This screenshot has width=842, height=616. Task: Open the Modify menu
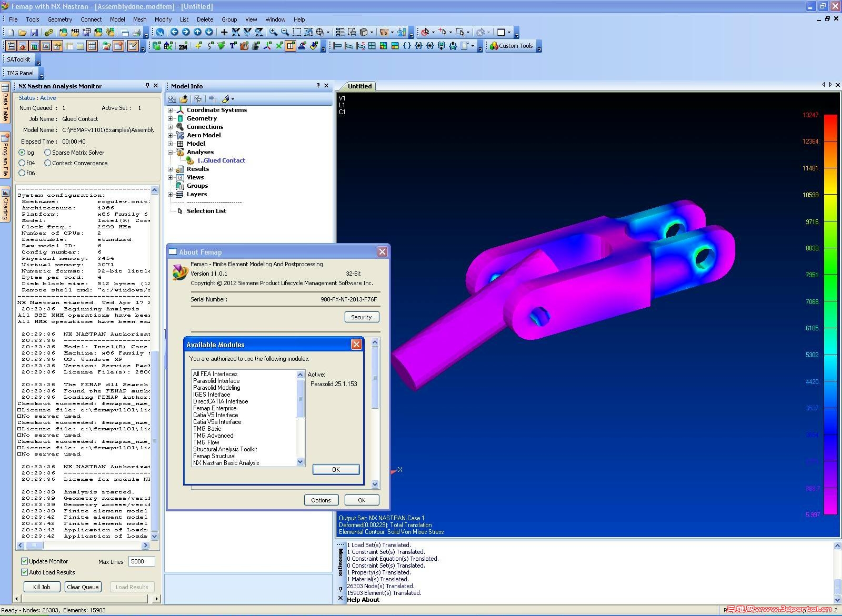(x=163, y=19)
